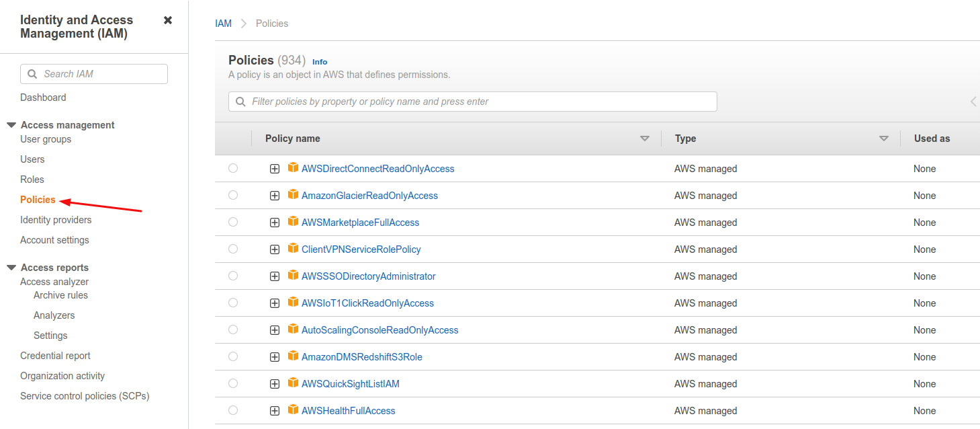
Task: Select the AWSSSODirectoryAdministrator radio button
Action: pyautogui.click(x=233, y=276)
